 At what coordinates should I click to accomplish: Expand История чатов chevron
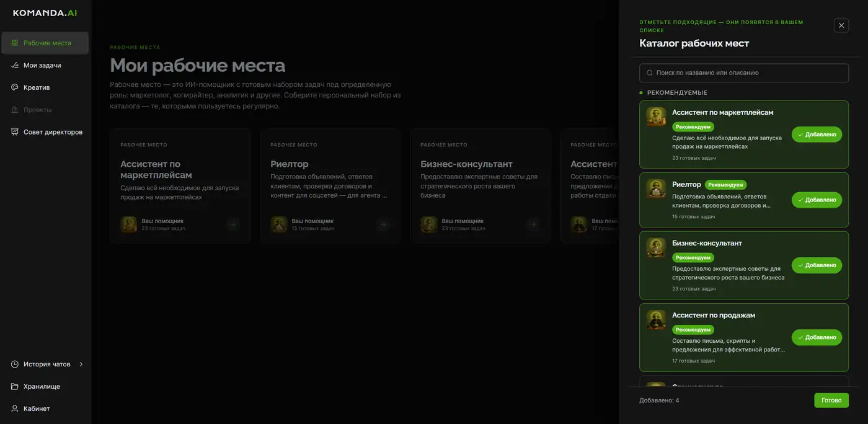coord(81,364)
